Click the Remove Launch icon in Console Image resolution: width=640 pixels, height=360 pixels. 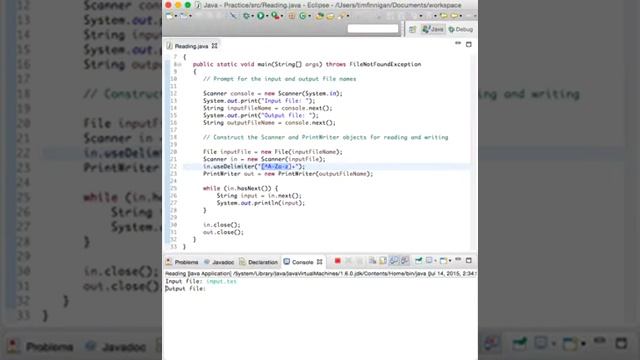(348, 261)
